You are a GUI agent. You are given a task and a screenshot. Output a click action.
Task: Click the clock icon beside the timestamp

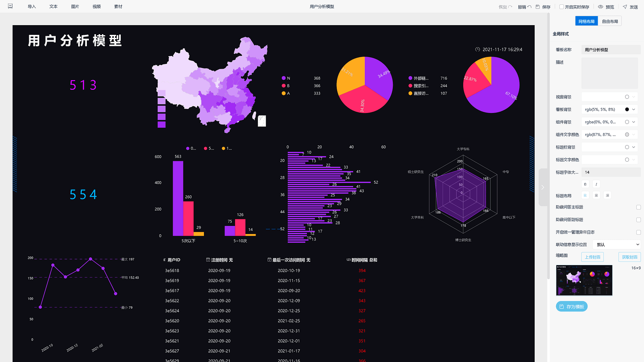pos(478,49)
